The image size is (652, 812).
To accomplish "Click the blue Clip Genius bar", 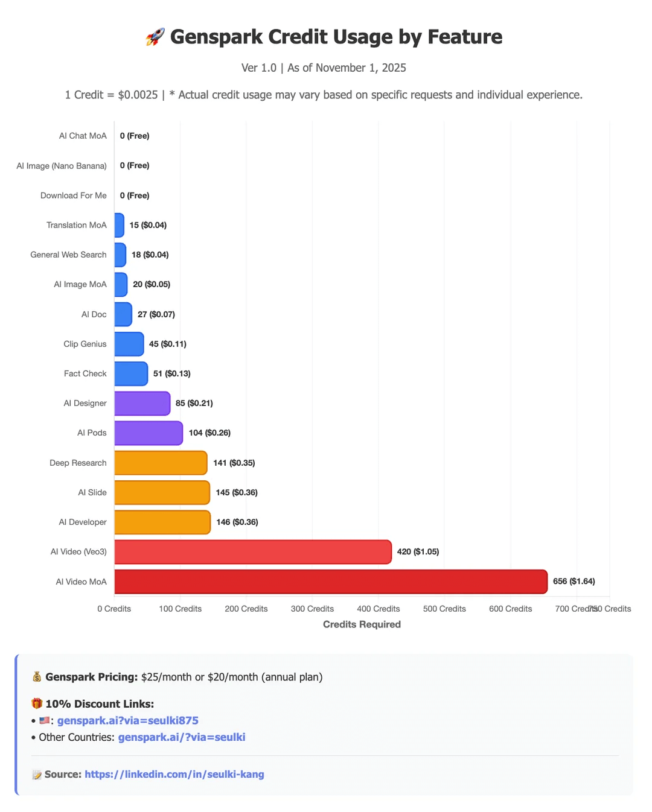I will point(129,344).
